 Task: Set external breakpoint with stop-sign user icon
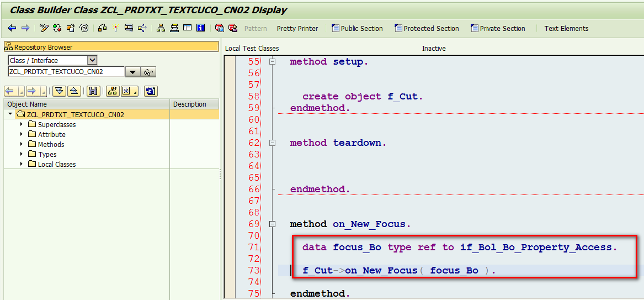tap(233, 28)
